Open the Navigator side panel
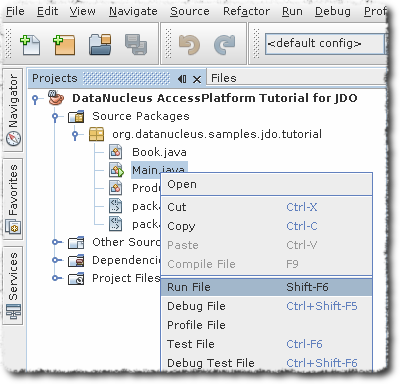This screenshot has height=384, width=400. tap(13, 109)
